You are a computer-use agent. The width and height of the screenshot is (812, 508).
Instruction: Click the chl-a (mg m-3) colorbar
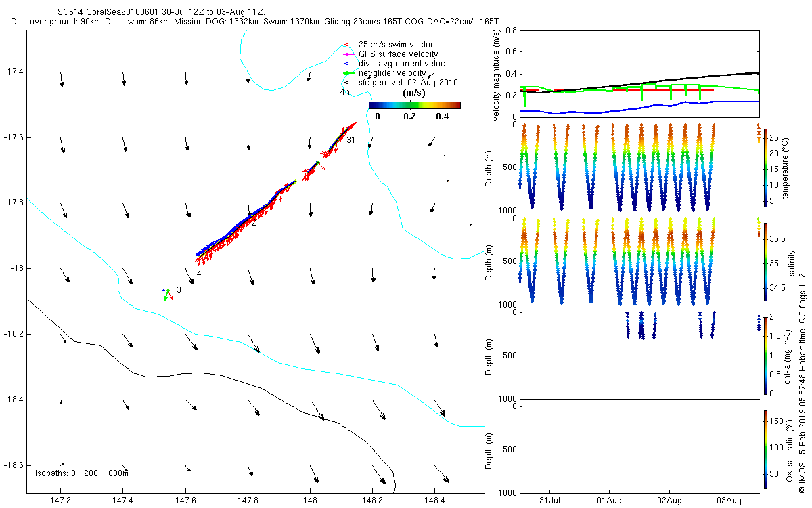click(x=765, y=354)
